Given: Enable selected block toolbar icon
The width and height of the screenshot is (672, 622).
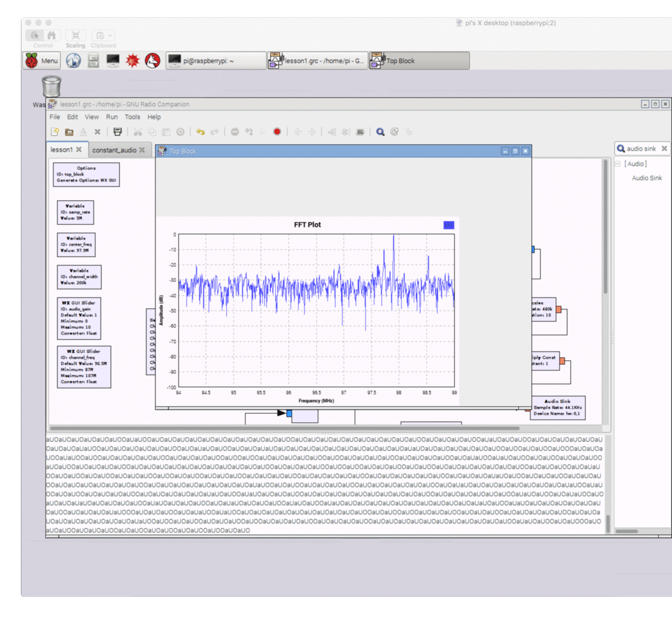Looking at the screenshot, I should click(x=332, y=132).
